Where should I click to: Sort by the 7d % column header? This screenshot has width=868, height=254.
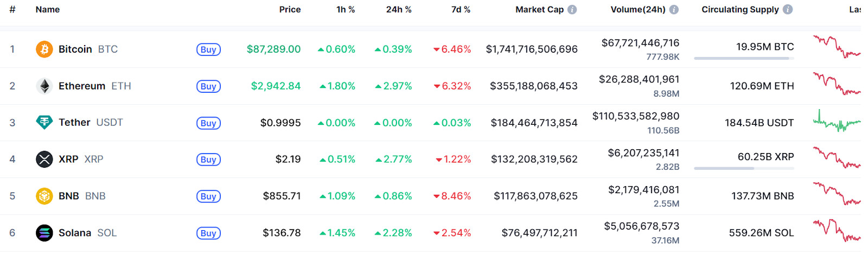(461, 10)
